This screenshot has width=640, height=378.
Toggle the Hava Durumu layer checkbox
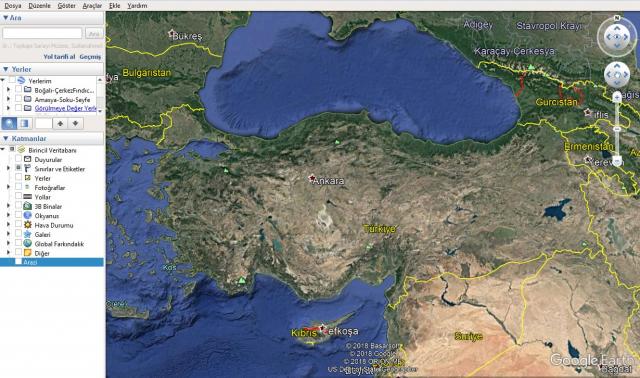click(x=18, y=225)
